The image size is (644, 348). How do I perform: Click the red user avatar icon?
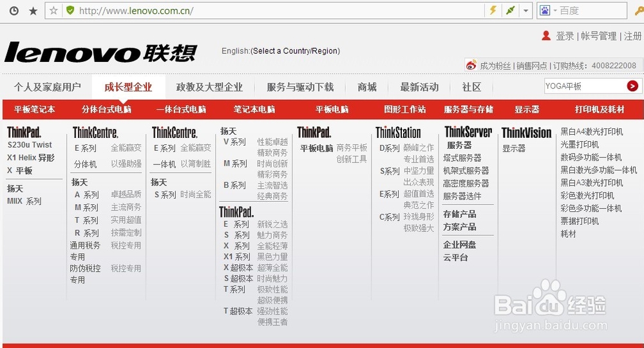[546, 35]
